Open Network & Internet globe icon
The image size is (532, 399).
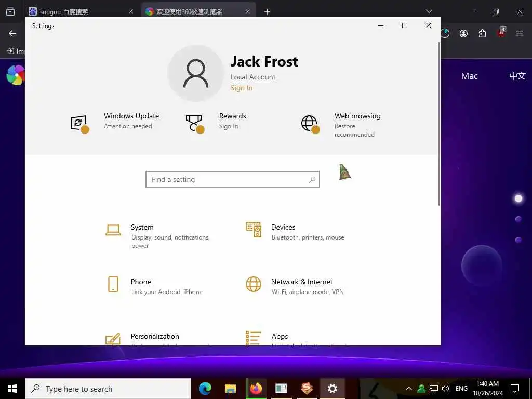(x=254, y=284)
